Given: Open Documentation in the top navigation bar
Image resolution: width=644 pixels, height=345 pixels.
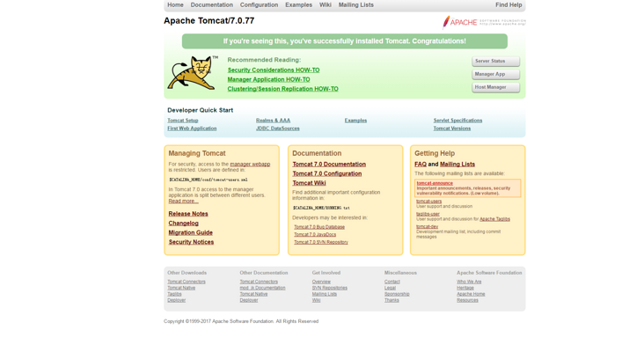Looking at the screenshot, I should (x=211, y=5).
